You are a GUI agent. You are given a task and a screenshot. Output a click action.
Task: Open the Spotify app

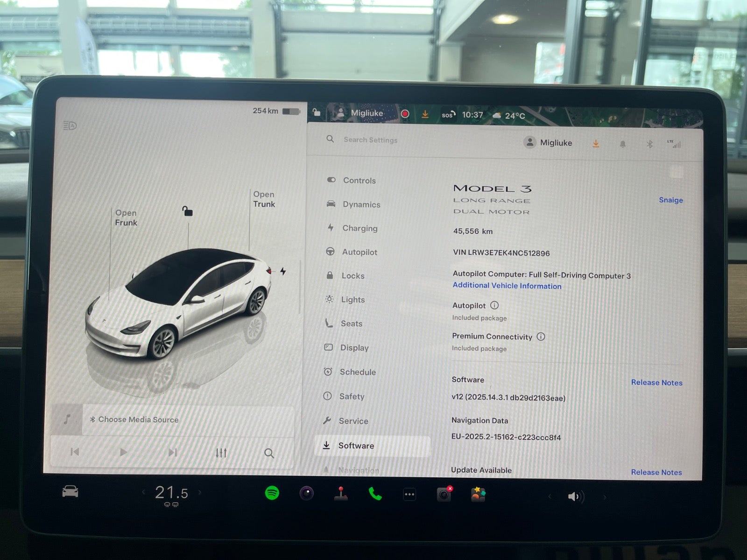coord(272,493)
